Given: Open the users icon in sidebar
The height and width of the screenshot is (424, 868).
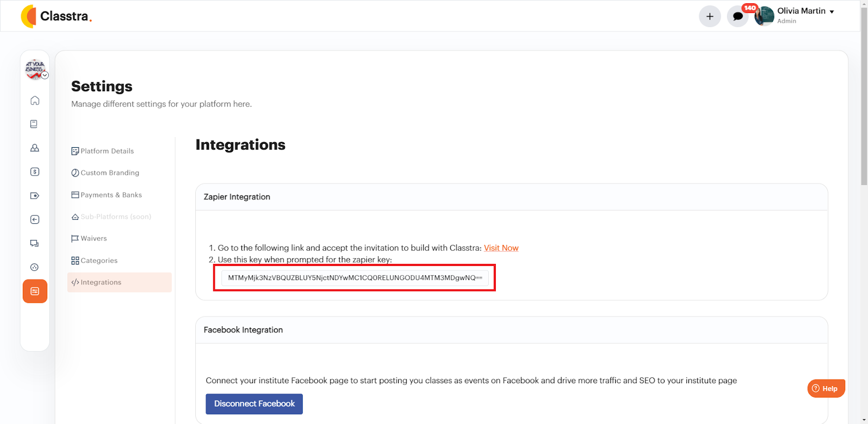Looking at the screenshot, I should point(35,148).
